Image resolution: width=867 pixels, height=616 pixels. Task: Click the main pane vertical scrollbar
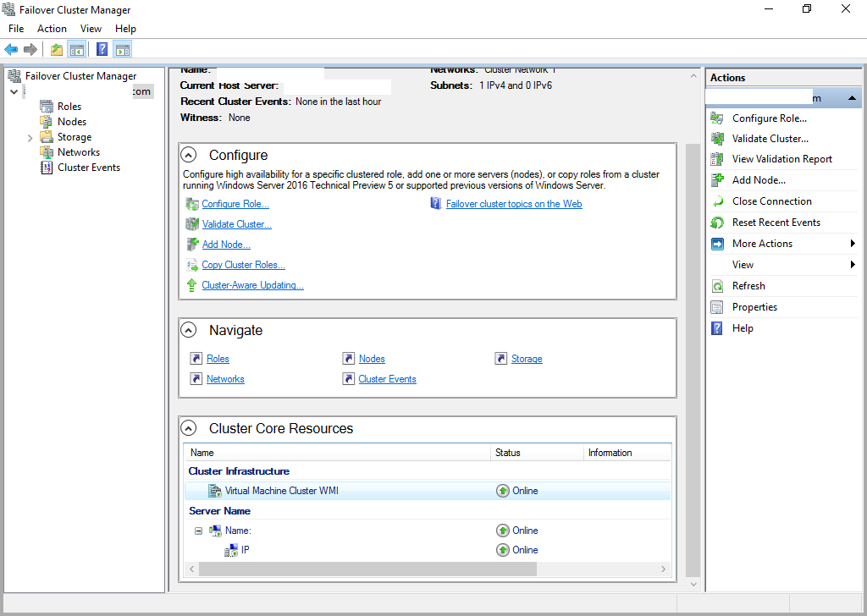[x=693, y=360]
